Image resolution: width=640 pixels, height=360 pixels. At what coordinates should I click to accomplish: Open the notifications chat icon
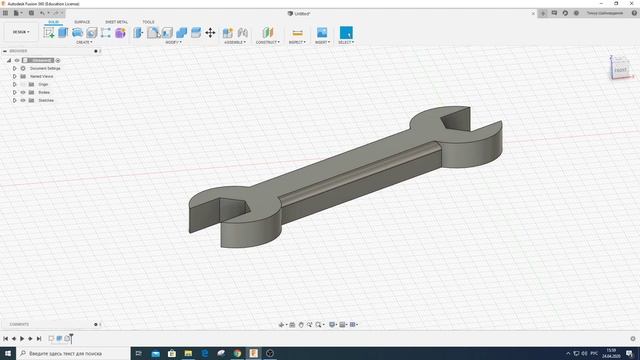pyautogui.click(x=554, y=13)
